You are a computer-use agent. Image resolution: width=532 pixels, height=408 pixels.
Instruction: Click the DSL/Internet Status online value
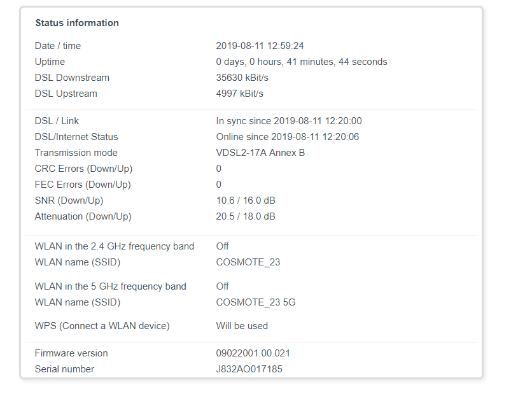(288, 137)
